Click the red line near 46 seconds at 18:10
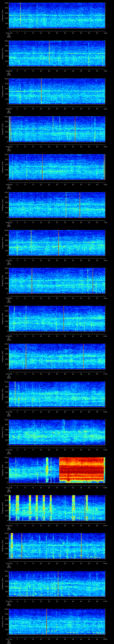The height and width of the screenshot is (644, 114). tap(83, 356)
